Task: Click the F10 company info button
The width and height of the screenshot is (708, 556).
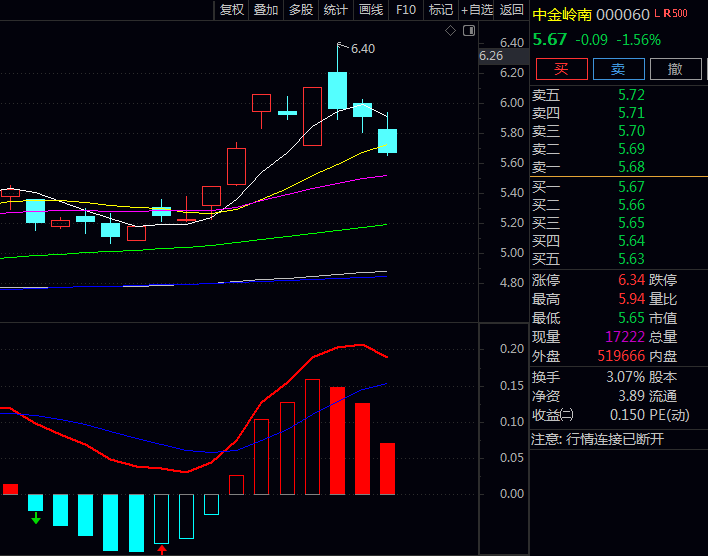Action: (x=405, y=10)
